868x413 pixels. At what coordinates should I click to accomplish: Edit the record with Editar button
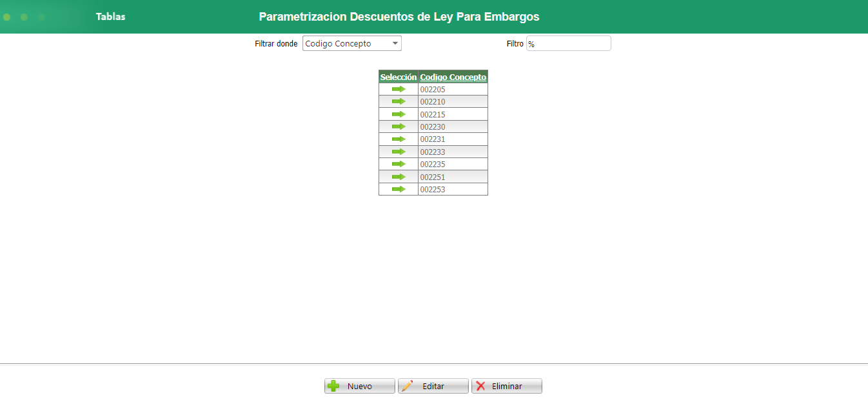point(433,386)
